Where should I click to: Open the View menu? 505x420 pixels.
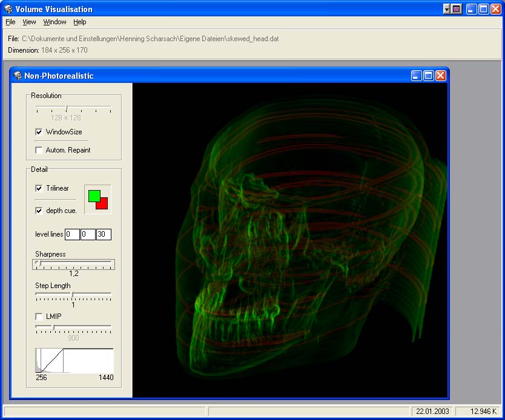(x=29, y=22)
